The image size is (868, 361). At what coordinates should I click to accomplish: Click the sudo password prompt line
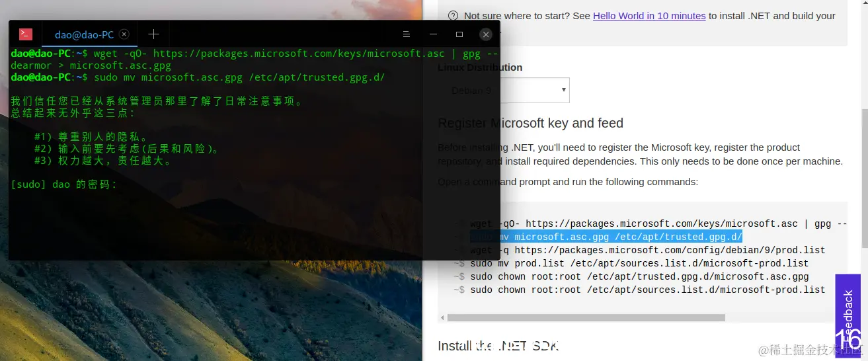(64, 184)
